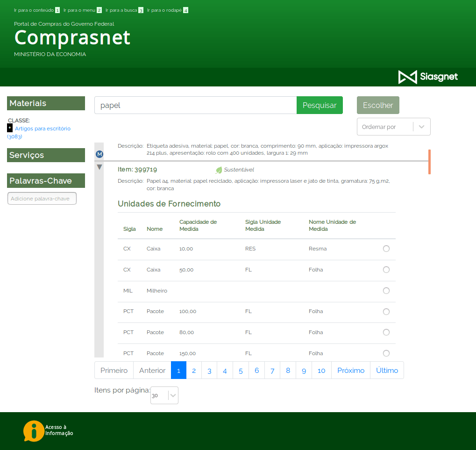
Task: Go to results page 8
Action: click(288, 371)
